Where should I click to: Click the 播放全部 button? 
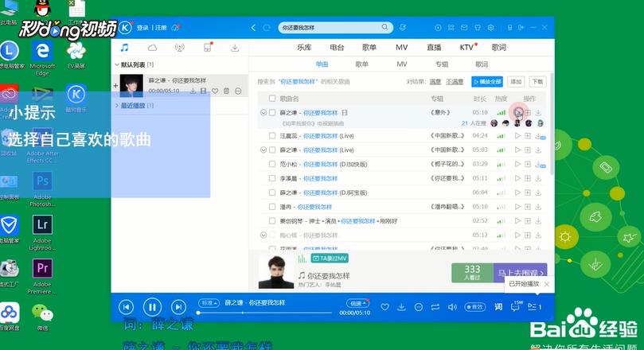click(x=487, y=82)
